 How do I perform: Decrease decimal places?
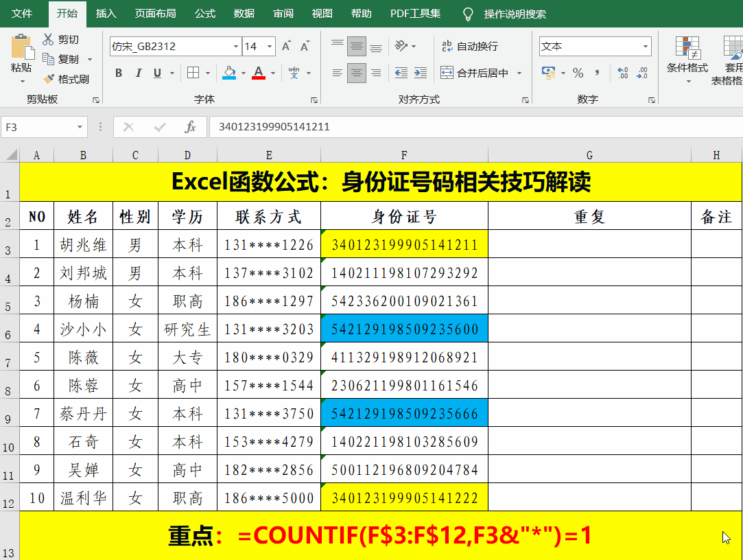coord(642,73)
